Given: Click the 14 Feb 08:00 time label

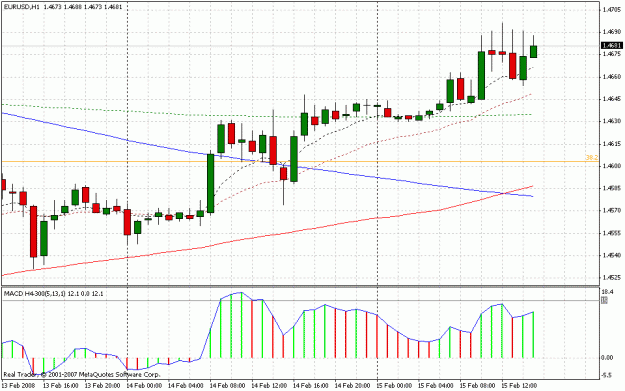Looking at the screenshot, I should coord(228,386).
